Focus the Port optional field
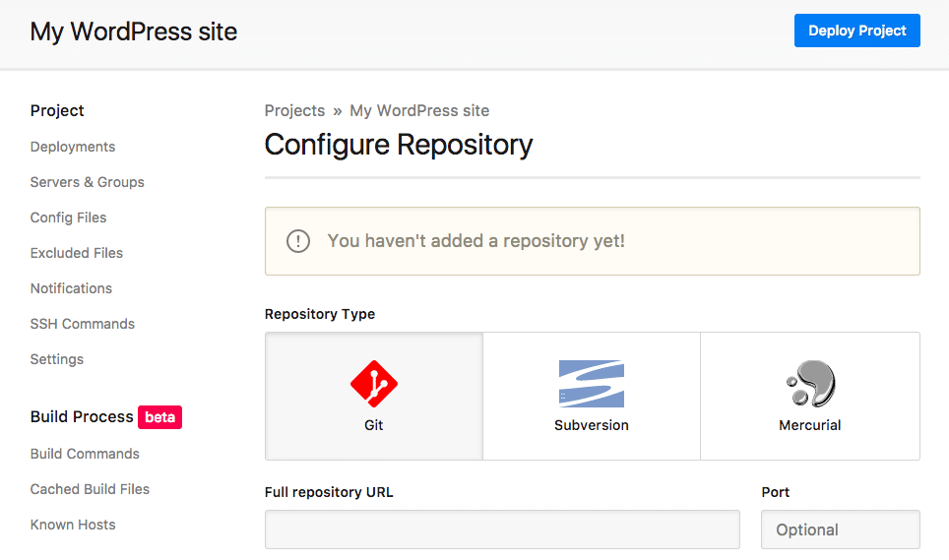 [x=841, y=529]
